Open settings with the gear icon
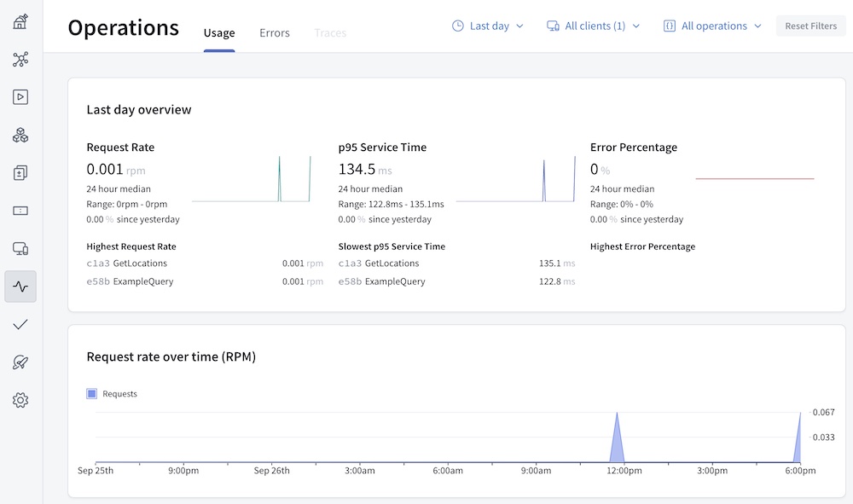 click(20, 400)
